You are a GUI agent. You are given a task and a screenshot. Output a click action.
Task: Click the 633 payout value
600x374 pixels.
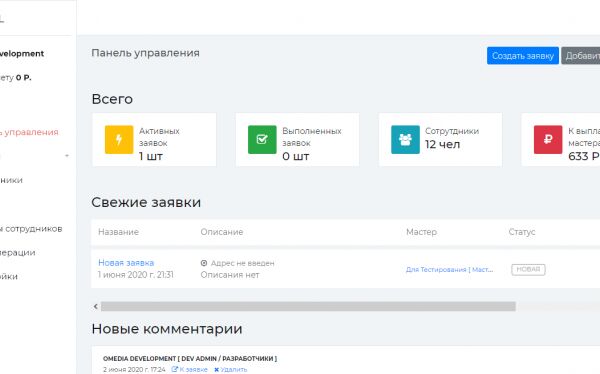click(584, 156)
